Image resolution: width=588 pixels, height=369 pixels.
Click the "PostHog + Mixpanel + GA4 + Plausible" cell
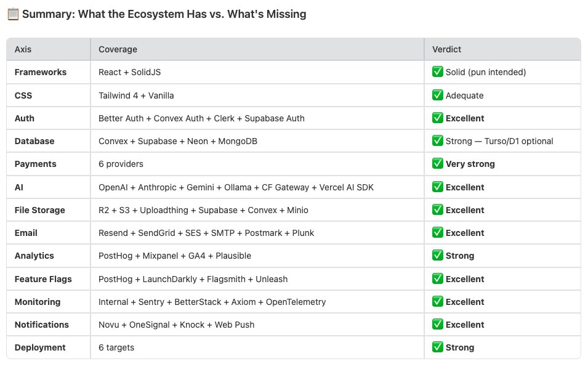[x=257, y=256]
